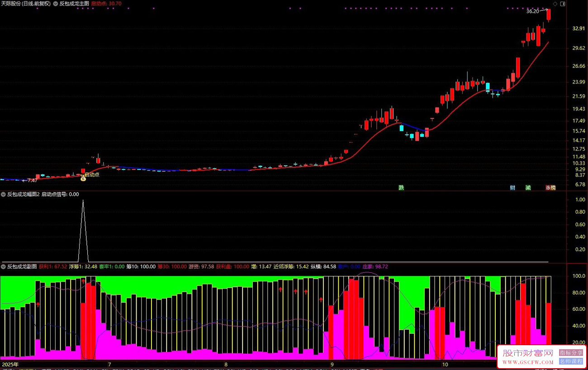
Task: Click the diamond icon at the chart corner
Action: tap(555, 4)
